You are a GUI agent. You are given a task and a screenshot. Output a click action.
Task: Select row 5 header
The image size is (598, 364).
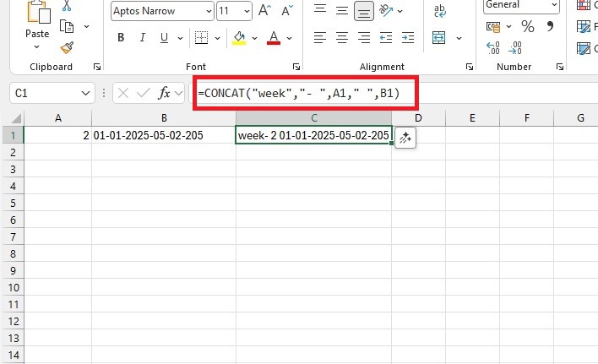tap(13, 203)
